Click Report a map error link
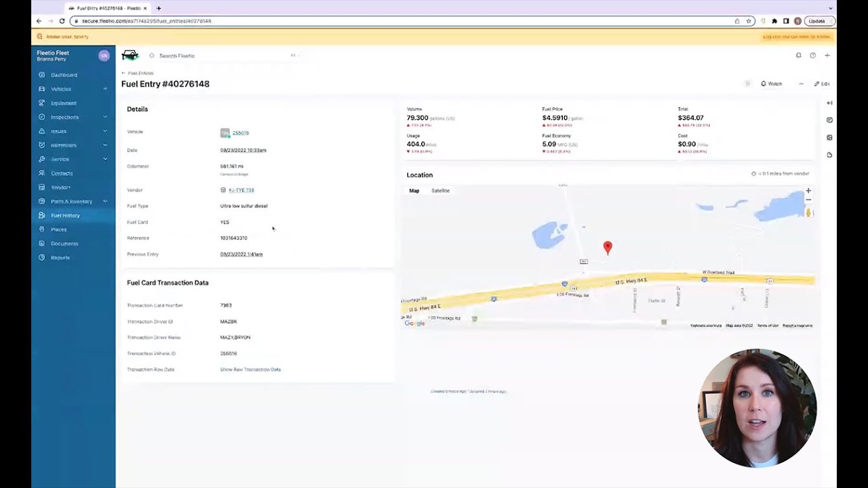This screenshot has width=868, height=488. point(797,325)
